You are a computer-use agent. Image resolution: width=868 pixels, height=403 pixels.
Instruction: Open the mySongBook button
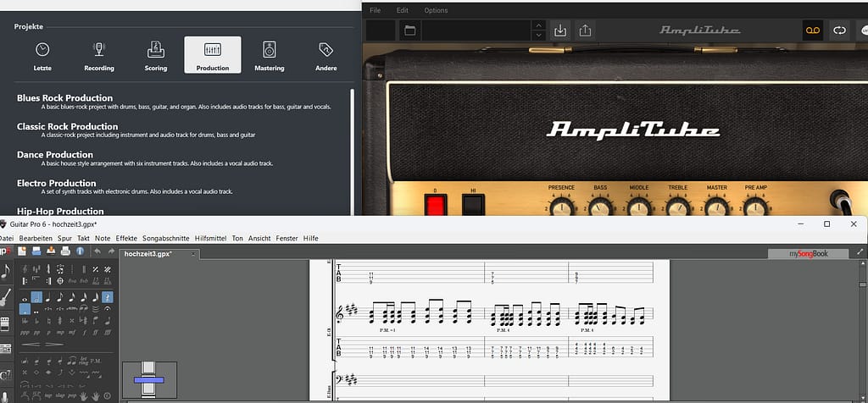(x=808, y=254)
